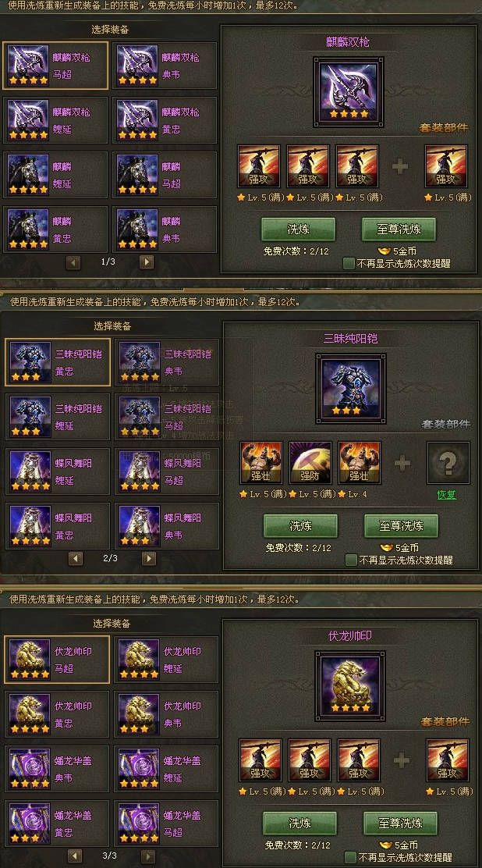
Task: Click 洗炼 button in the 三昧纯阳铠 panel
Action: 300,526
